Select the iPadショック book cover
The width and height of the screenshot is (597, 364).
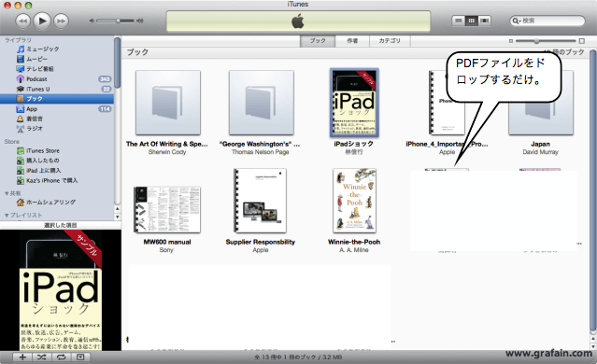(x=354, y=103)
